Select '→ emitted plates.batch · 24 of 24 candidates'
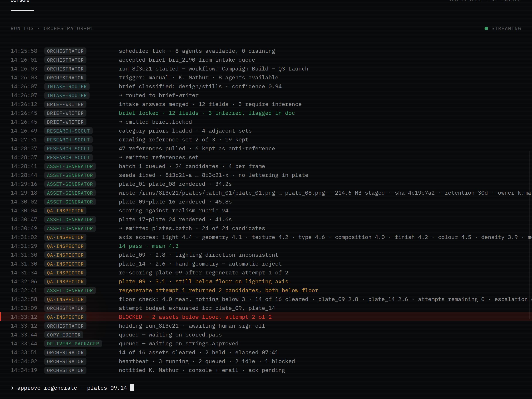532x399 pixels. point(192,229)
